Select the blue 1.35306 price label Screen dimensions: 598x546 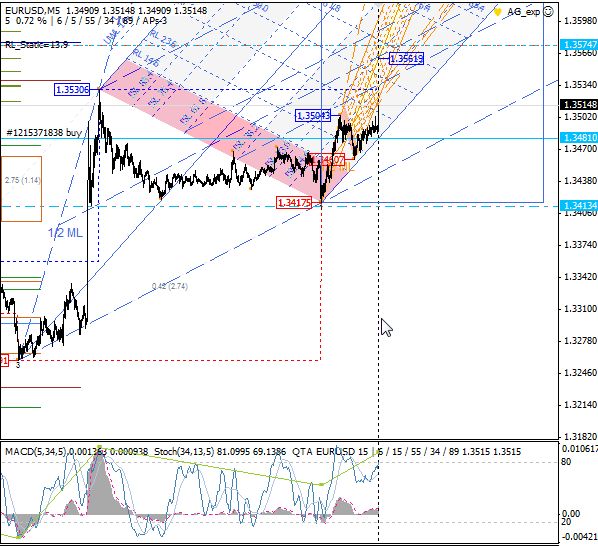click(72, 90)
